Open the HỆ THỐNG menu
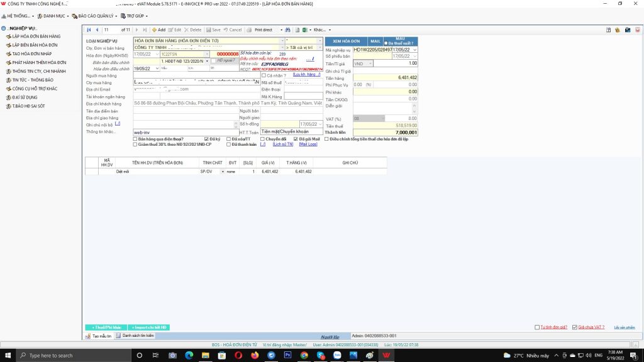Screen dimensions: 644x362 coord(18,16)
